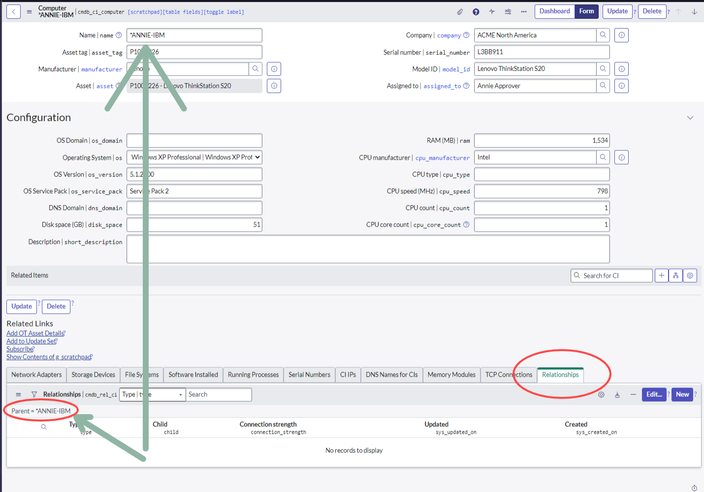Open Model ID lookup magnifier icon
The width and height of the screenshot is (704, 492).
pos(603,69)
